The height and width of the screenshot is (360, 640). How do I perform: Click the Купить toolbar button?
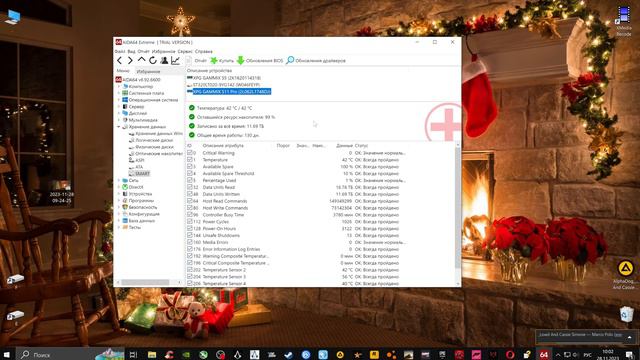[x=222, y=60]
